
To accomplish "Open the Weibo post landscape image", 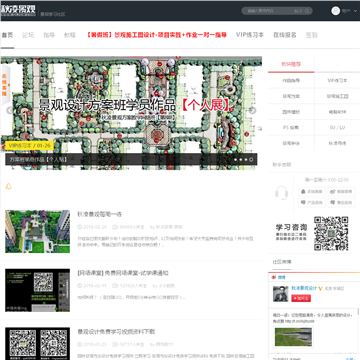I will point(293,337).
